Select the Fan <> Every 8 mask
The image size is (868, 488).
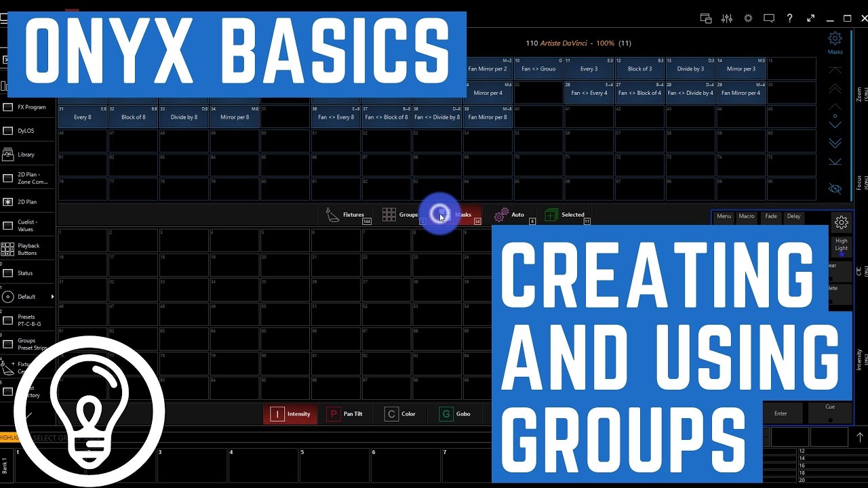tap(336, 117)
